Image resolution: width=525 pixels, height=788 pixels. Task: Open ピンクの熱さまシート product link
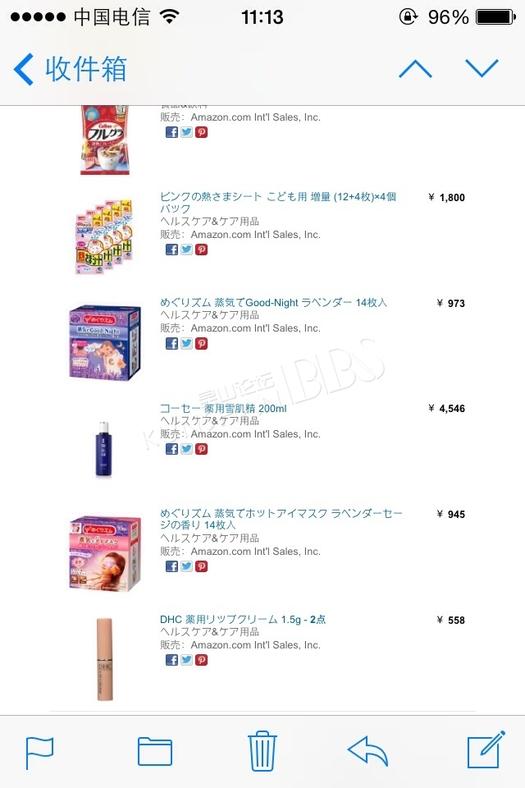[278, 203]
